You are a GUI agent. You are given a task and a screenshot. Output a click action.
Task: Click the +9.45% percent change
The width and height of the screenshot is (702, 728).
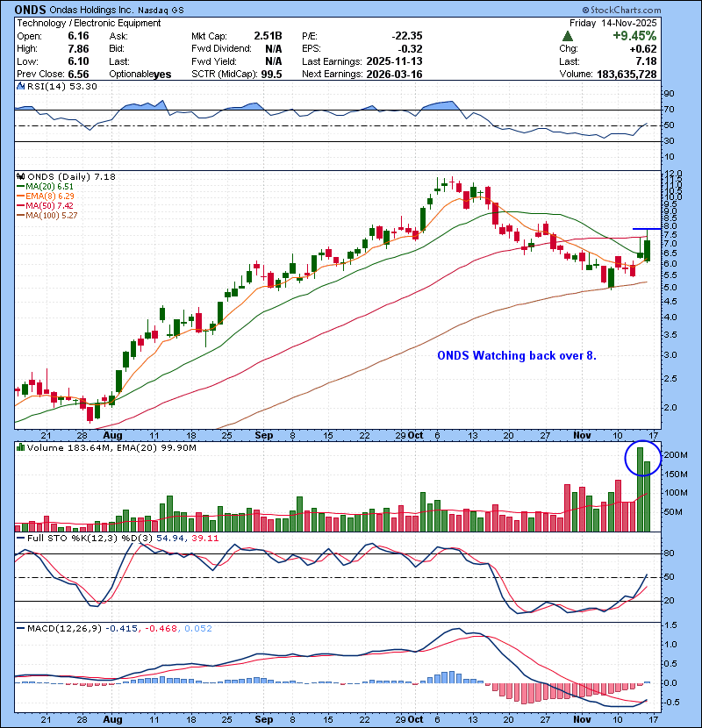click(634, 36)
